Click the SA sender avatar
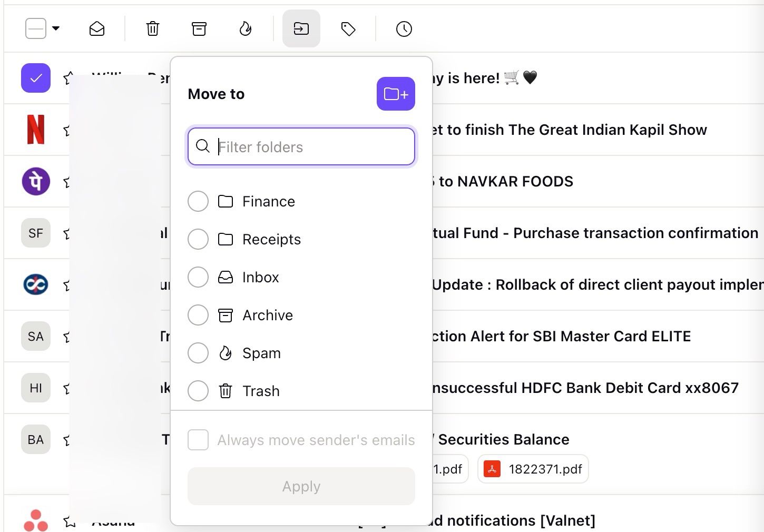764x532 pixels. [x=36, y=336]
